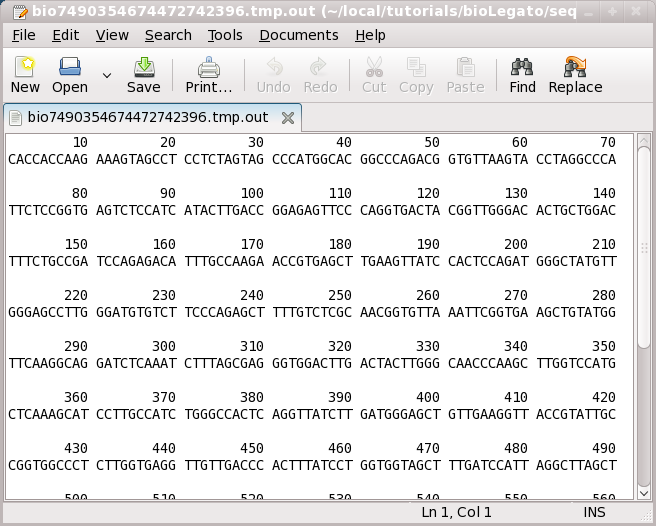This screenshot has height=526, width=656.
Task: Click the New document icon
Action: tap(25, 67)
